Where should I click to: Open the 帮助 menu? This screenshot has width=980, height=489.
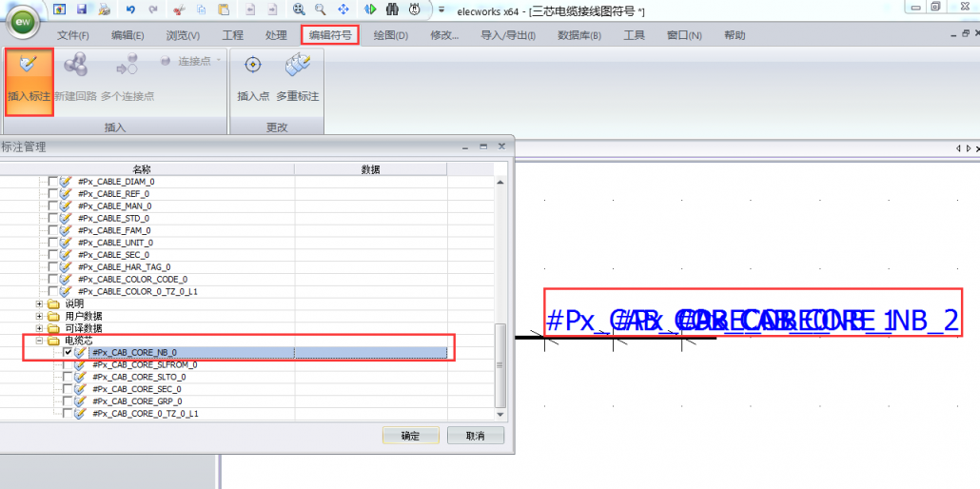click(735, 35)
